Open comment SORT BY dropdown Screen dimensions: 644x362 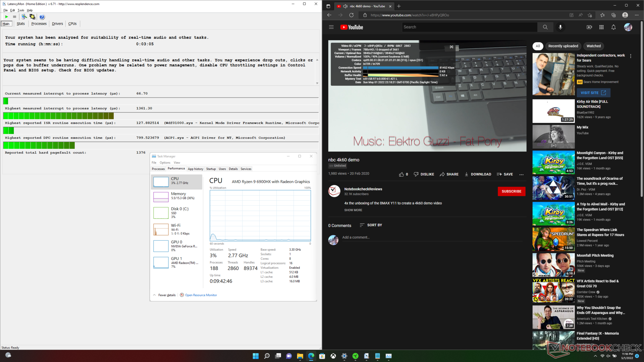[371, 225]
